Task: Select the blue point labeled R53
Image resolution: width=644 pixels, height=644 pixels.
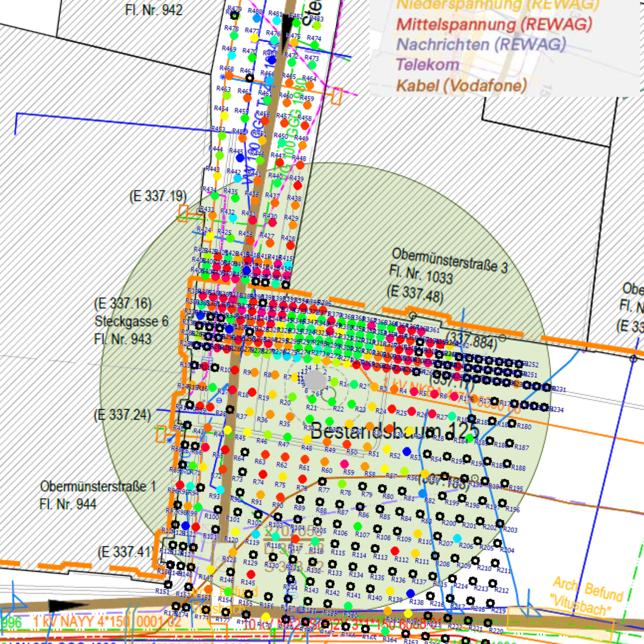Action: tap(407, 452)
